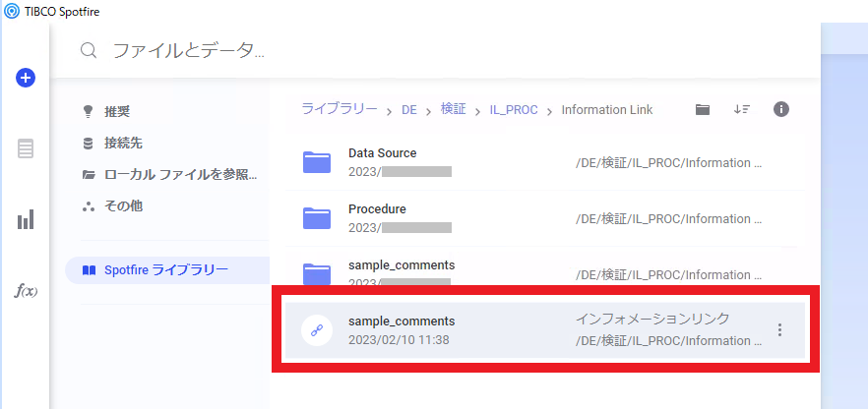Open three-dot menu for sample_comments link
This screenshot has height=409, width=868.
tap(779, 330)
